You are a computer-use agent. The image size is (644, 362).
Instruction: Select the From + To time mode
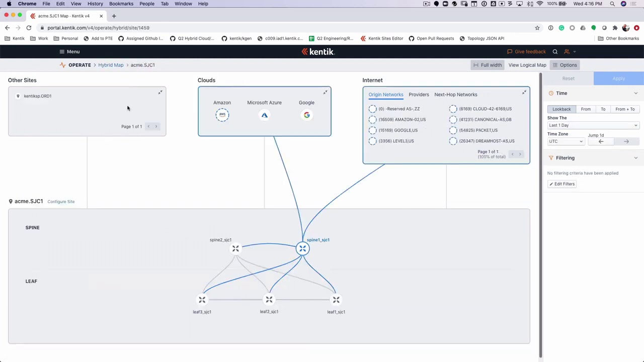[625, 109]
